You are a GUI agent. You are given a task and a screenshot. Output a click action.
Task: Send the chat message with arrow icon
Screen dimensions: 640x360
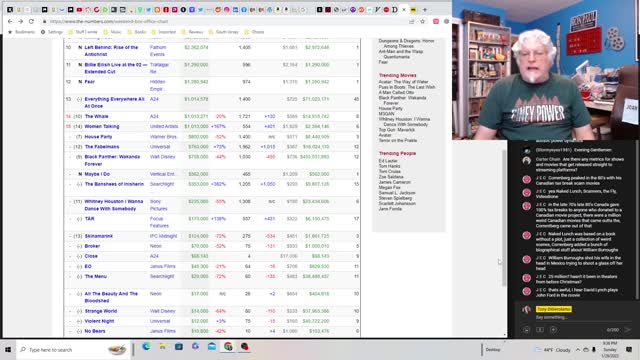[x=627, y=329]
